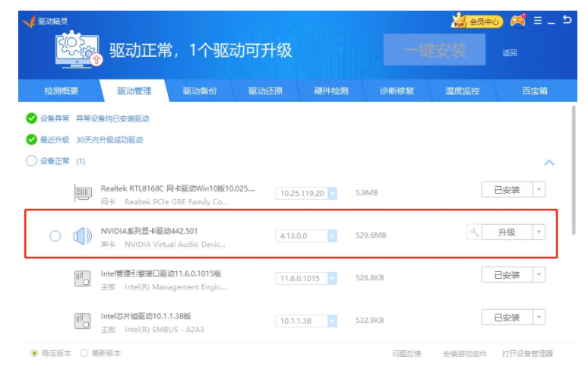The width and height of the screenshot is (588, 392).
Task: Open version dropdown 10.1.1.38
Action: click(x=332, y=321)
